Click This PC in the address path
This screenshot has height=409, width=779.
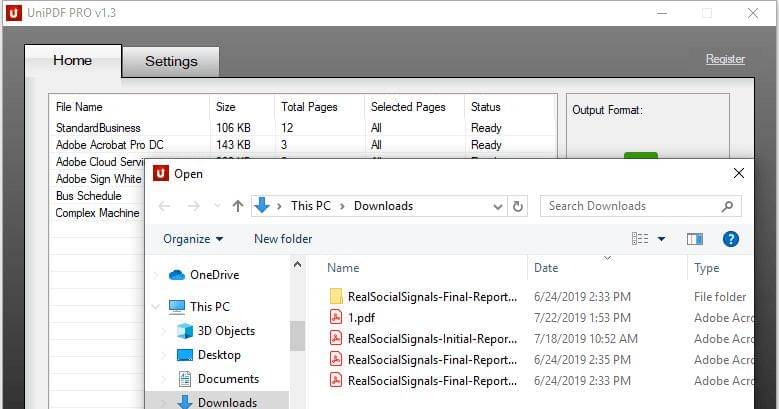coord(311,206)
